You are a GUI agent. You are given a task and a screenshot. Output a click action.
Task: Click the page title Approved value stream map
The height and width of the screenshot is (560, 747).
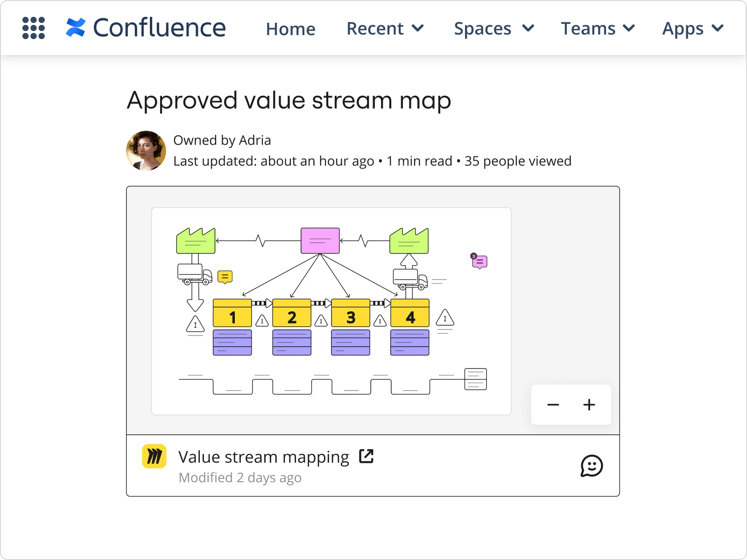coord(289,100)
